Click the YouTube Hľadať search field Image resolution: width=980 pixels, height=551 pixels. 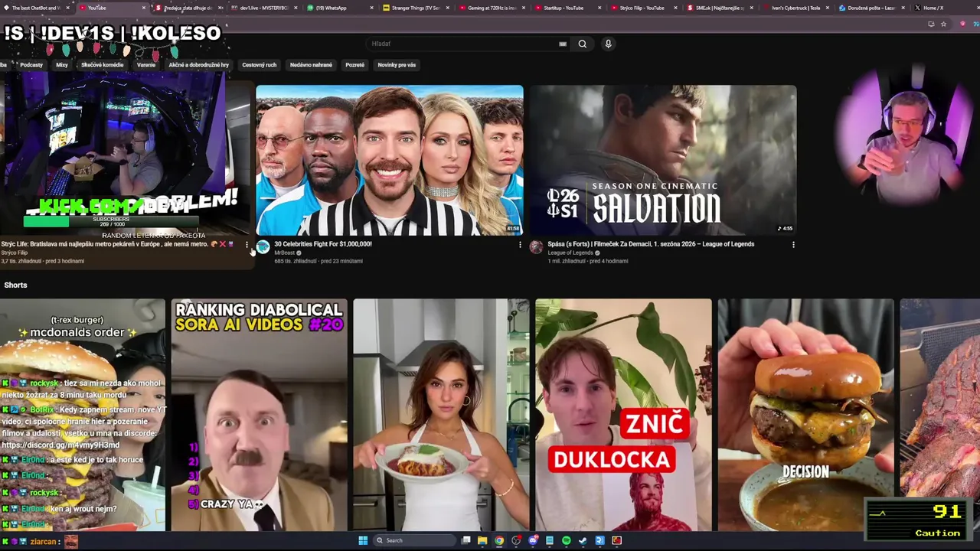(467, 44)
